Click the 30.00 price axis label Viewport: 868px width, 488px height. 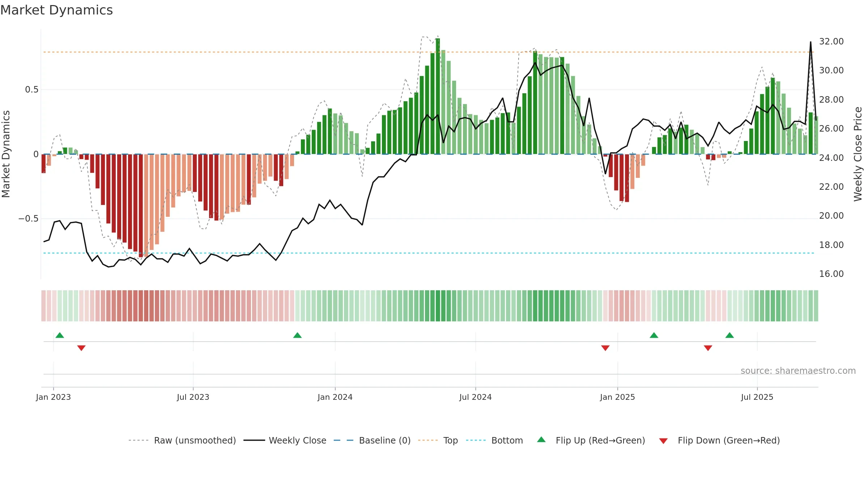[x=831, y=70]
